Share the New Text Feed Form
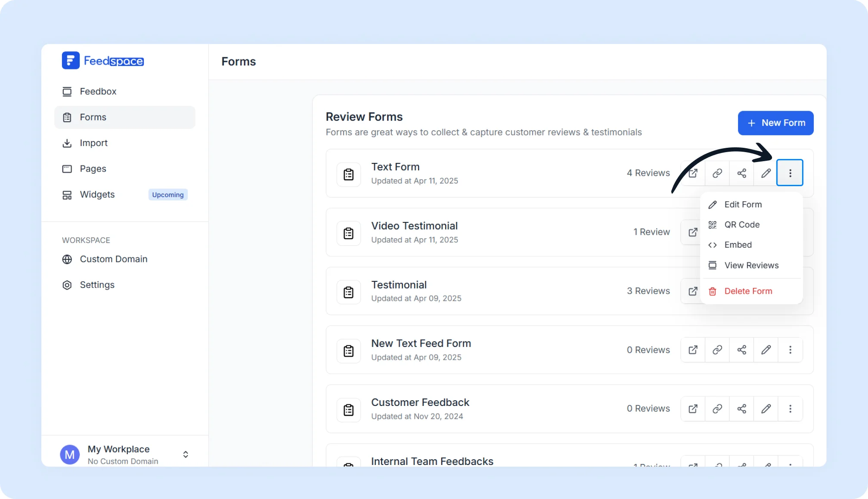868x499 pixels. 741,350
